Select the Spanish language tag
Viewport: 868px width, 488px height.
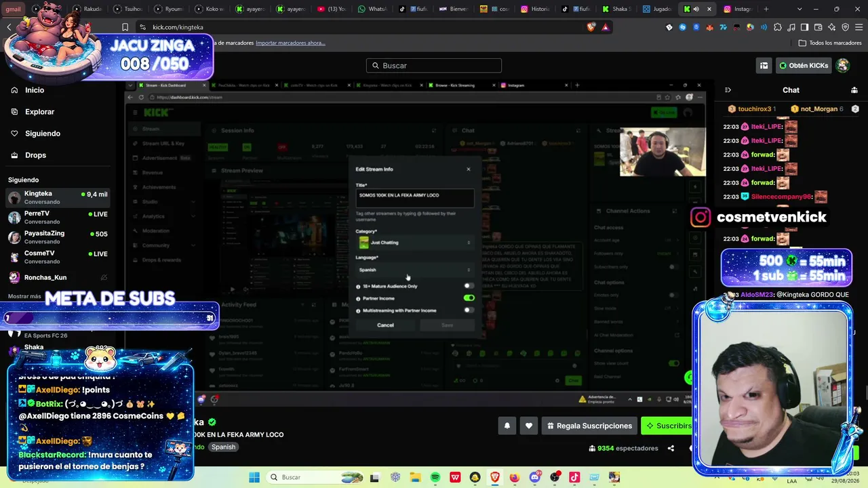tap(223, 447)
